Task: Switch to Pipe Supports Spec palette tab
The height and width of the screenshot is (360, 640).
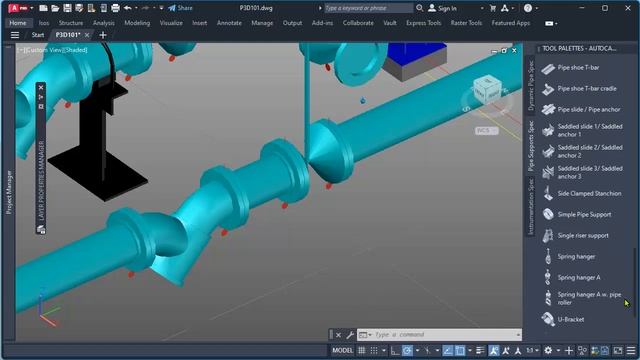Action: coord(531,146)
